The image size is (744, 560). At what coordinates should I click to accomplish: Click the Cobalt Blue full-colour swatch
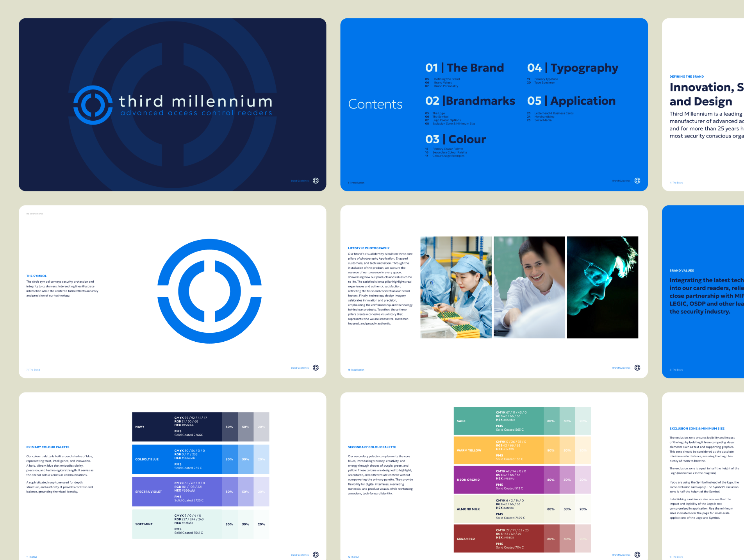(x=177, y=459)
